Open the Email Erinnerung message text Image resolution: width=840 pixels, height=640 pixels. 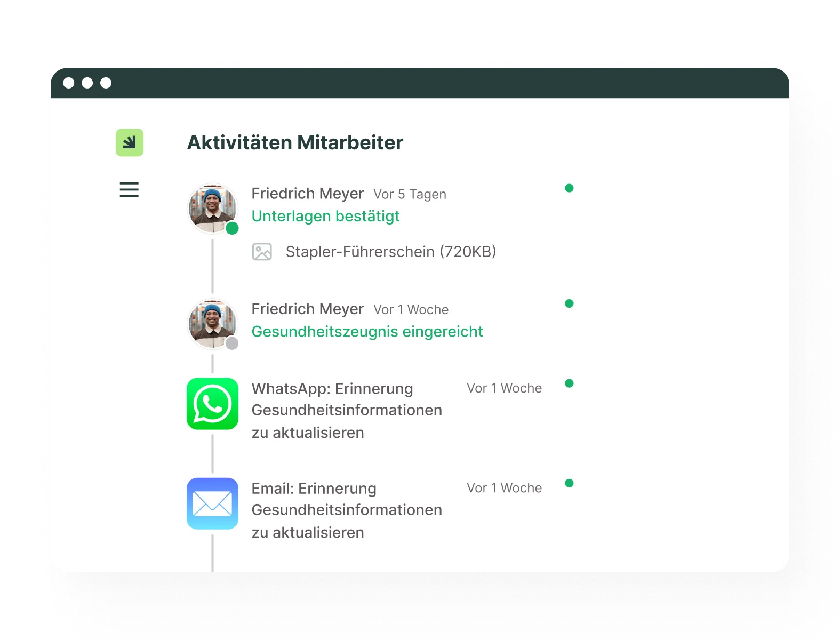pyautogui.click(x=347, y=510)
